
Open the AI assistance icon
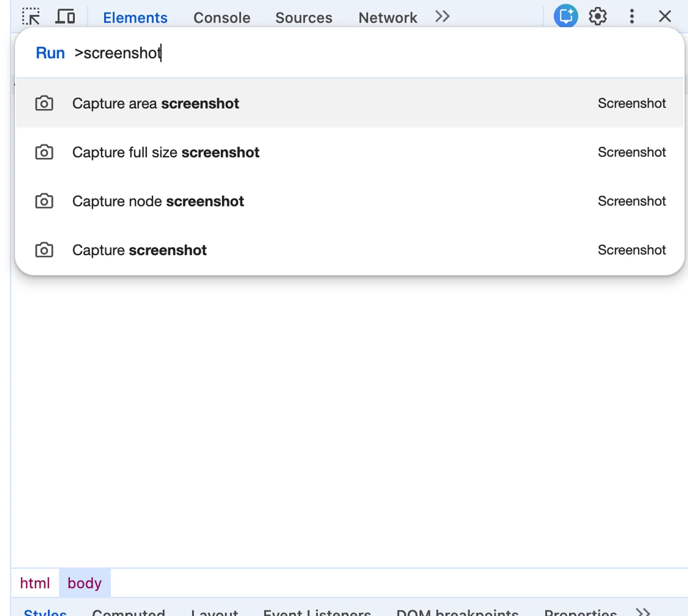coord(566,16)
